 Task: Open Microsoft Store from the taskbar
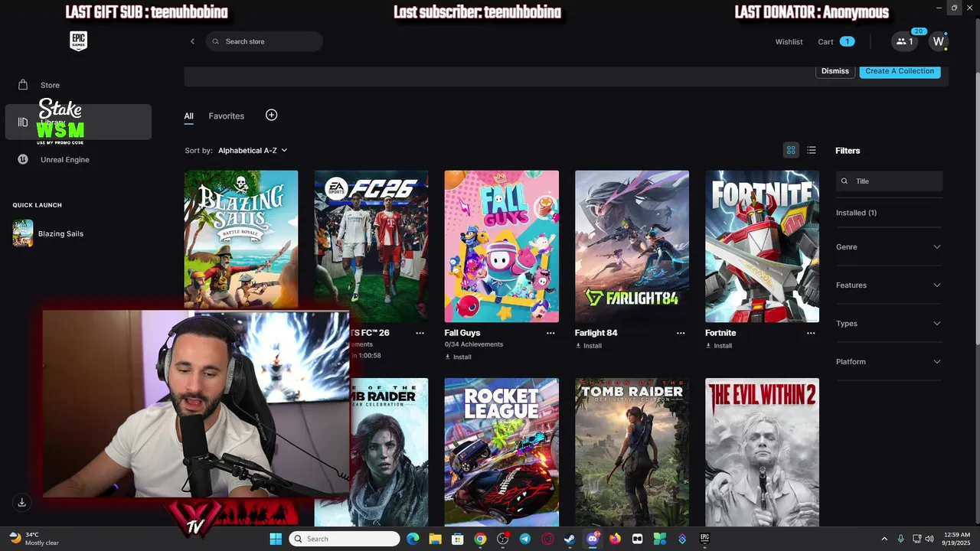pyautogui.click(x=458, y=539)
